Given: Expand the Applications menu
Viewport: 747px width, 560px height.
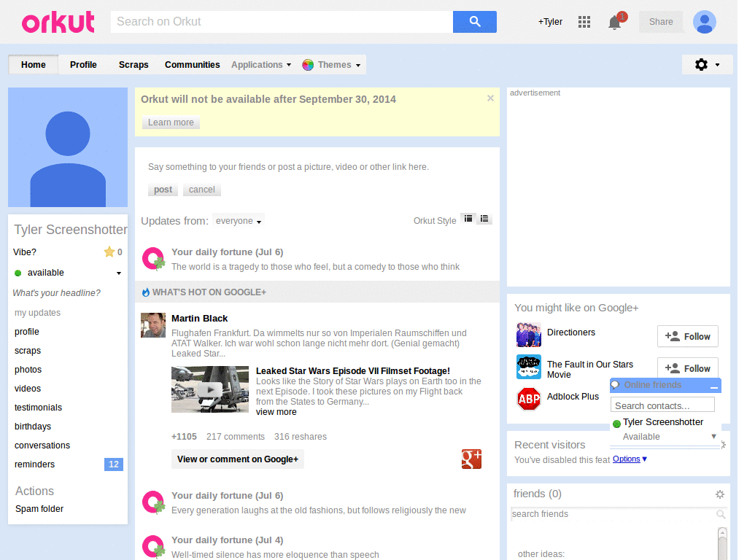Looking at the screenshot, I should (x=261, y=65).
